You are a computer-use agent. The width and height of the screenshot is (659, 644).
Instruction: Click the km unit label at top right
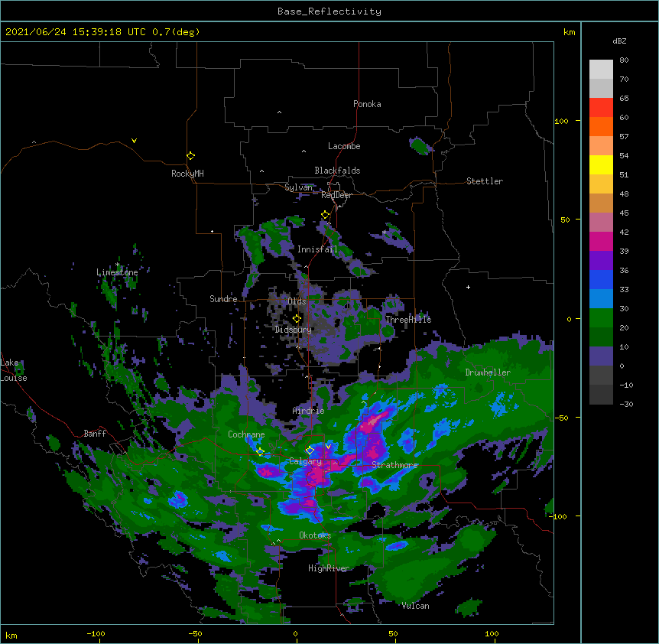tap(569, 32)
